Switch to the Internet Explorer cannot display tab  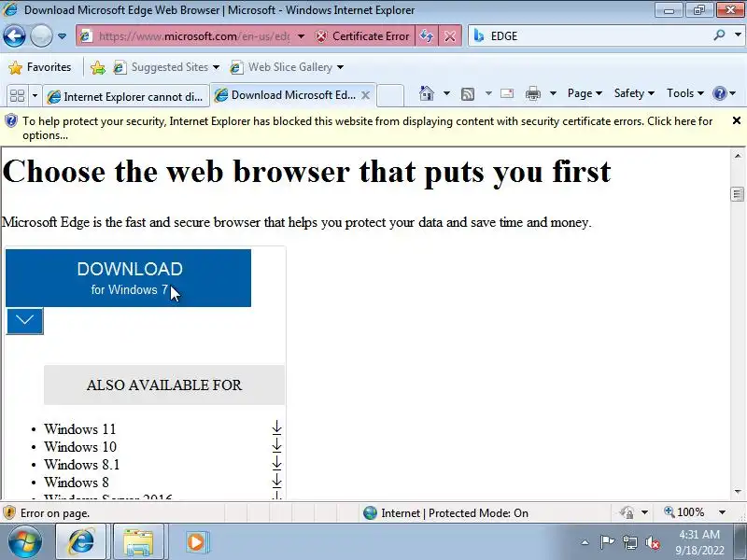coord(126,97)
